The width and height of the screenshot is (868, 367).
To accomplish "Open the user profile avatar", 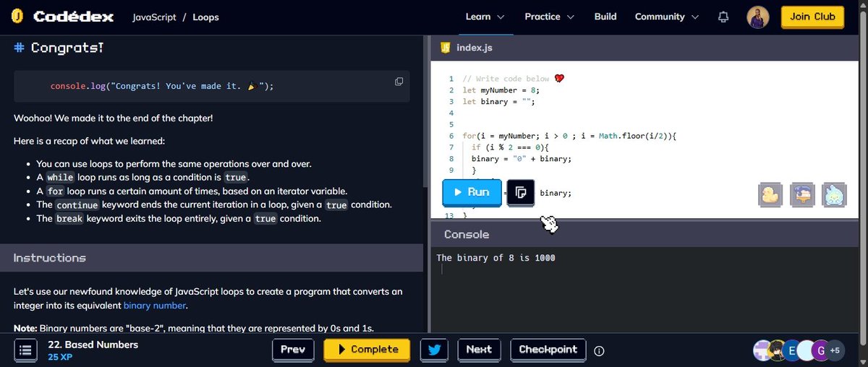I will pyautogui.click(x=757, y=17).
